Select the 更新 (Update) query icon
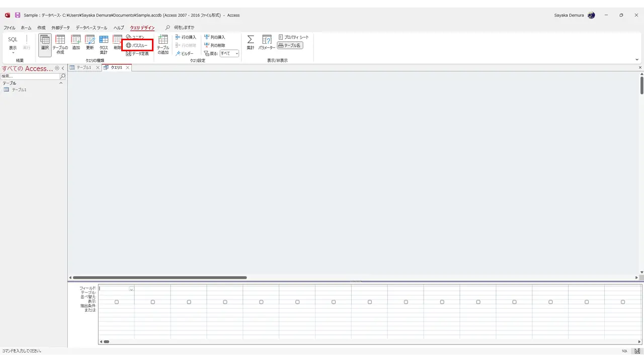The image size is (644, 362). coord(90,43)
